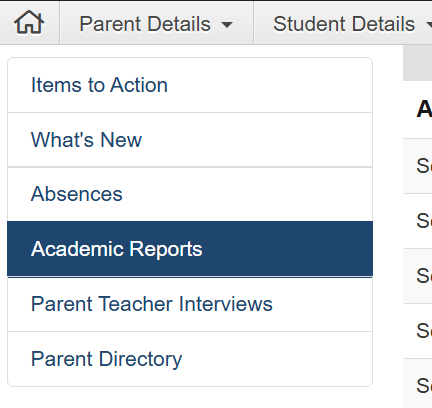Open Items to Action
The image size is (432, 408).
pyautogui.click(x=190, y=85)
